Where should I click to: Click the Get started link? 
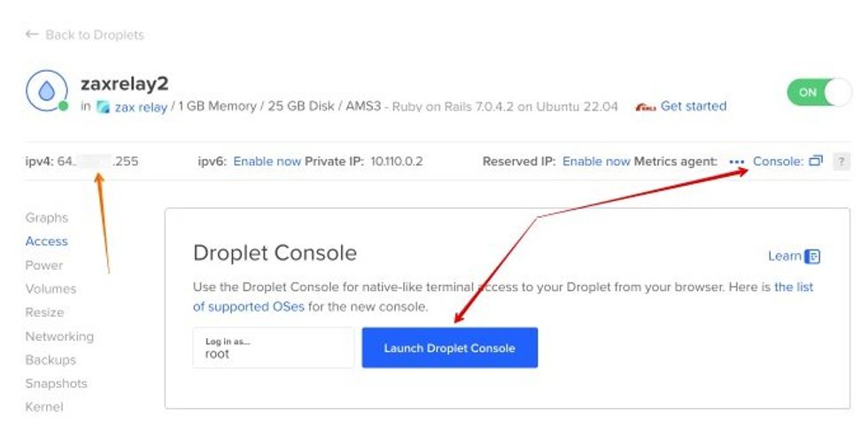coord(693,106)
